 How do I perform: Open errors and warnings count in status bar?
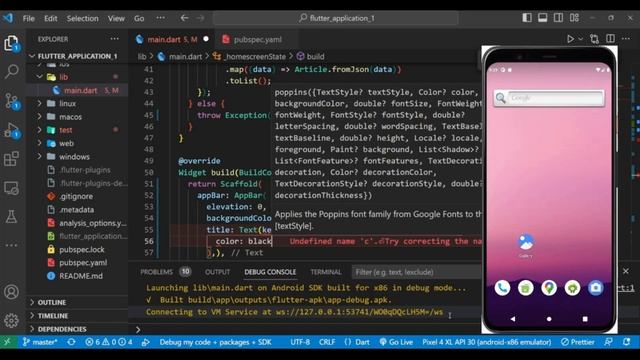tap(109, 342)
